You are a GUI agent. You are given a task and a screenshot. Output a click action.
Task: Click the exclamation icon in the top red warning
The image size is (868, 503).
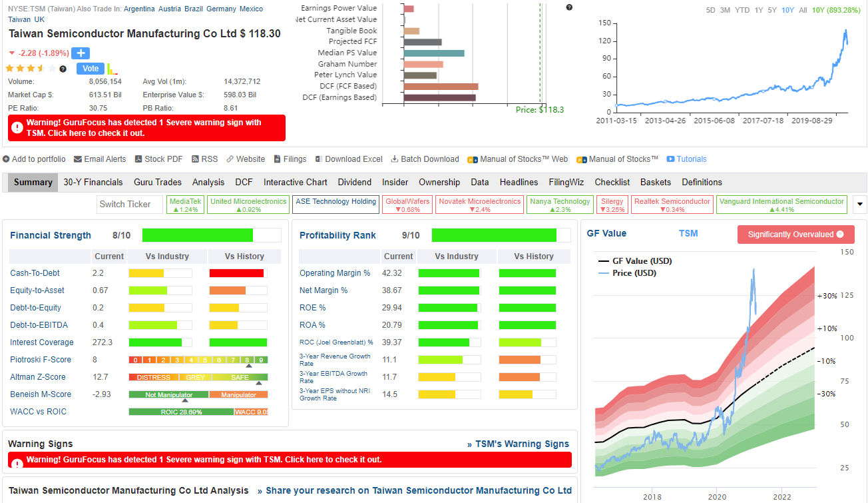(x=17, y=127)
